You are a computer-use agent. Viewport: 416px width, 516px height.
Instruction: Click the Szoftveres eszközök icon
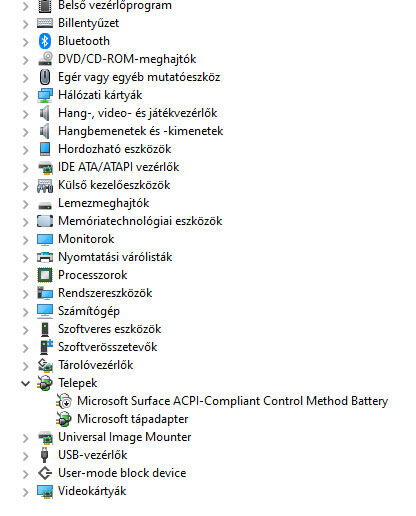click(45, 329)
